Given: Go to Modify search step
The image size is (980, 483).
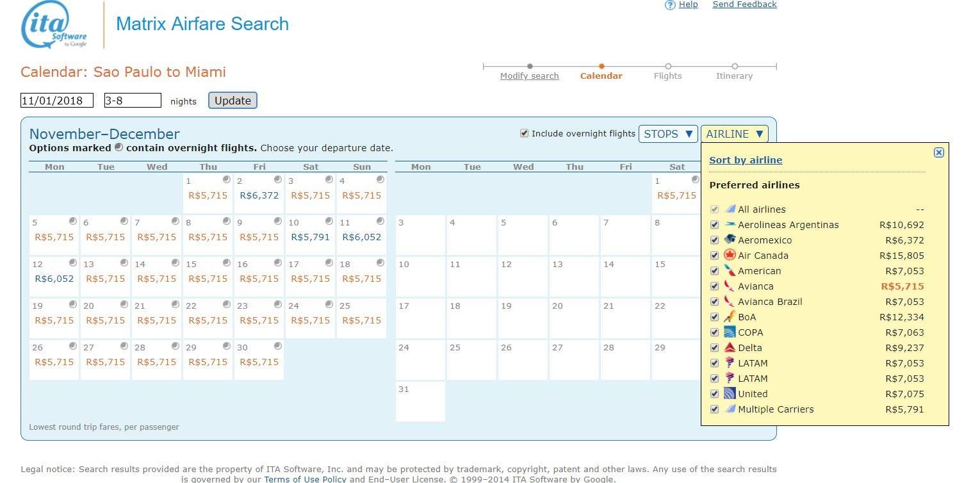Looking at the screenshot, I should [530, 76].
